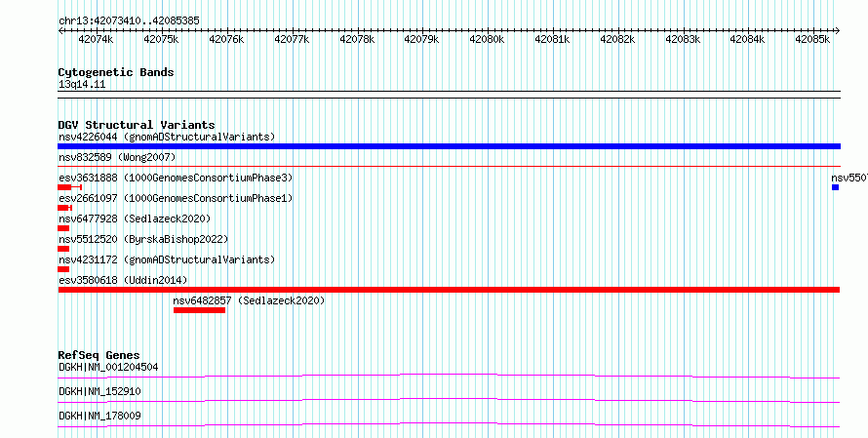Open the nsv832589 (Wong2007) label

(117, 157)
